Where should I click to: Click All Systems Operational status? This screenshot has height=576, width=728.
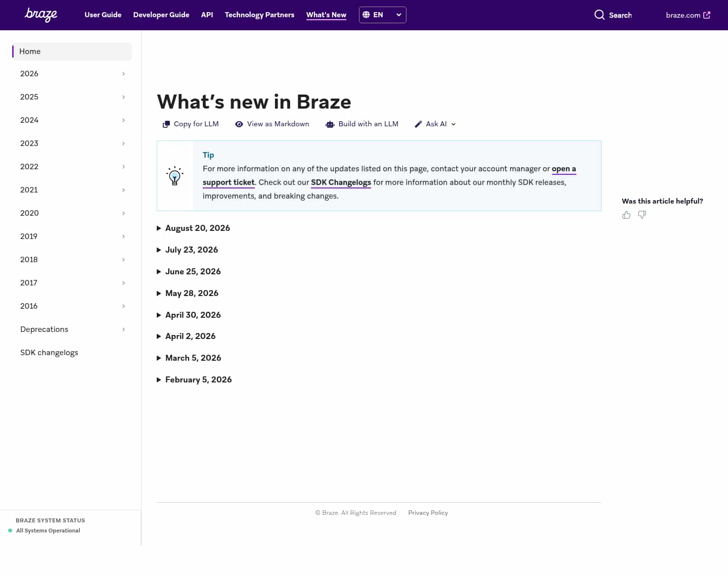(x=48, y=531)
